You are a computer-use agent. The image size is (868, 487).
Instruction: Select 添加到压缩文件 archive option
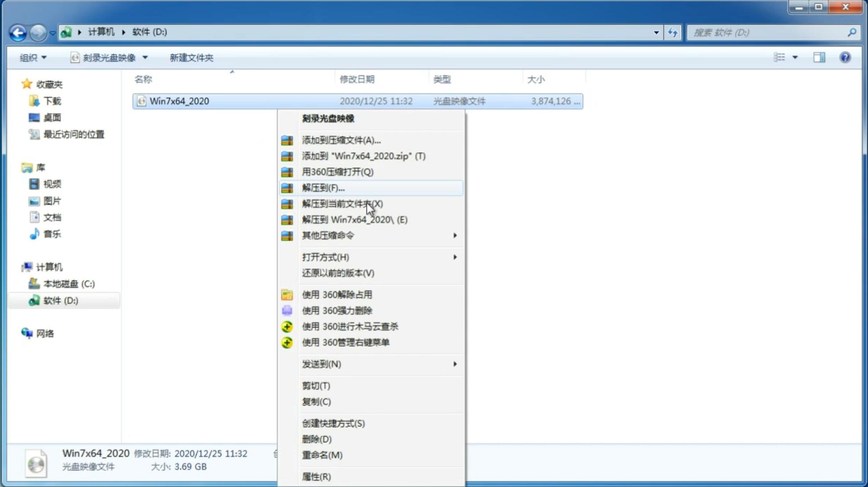(x=340, y=140)
